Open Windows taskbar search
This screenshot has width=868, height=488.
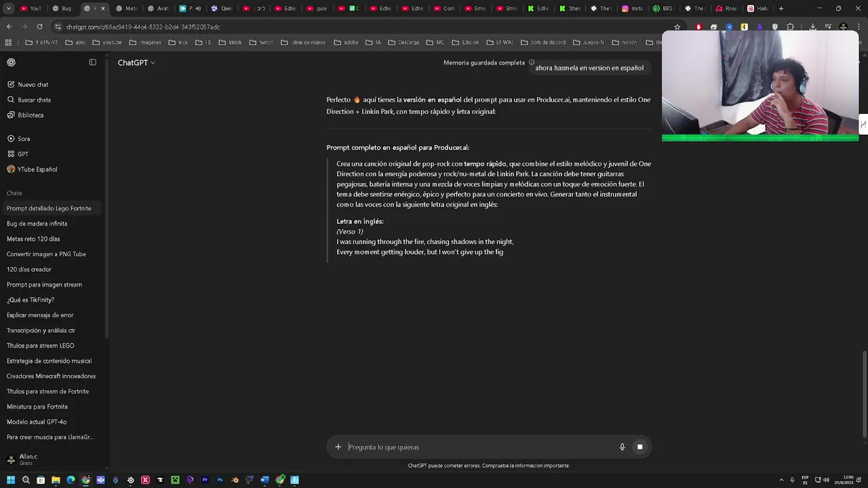coord(26,480)
